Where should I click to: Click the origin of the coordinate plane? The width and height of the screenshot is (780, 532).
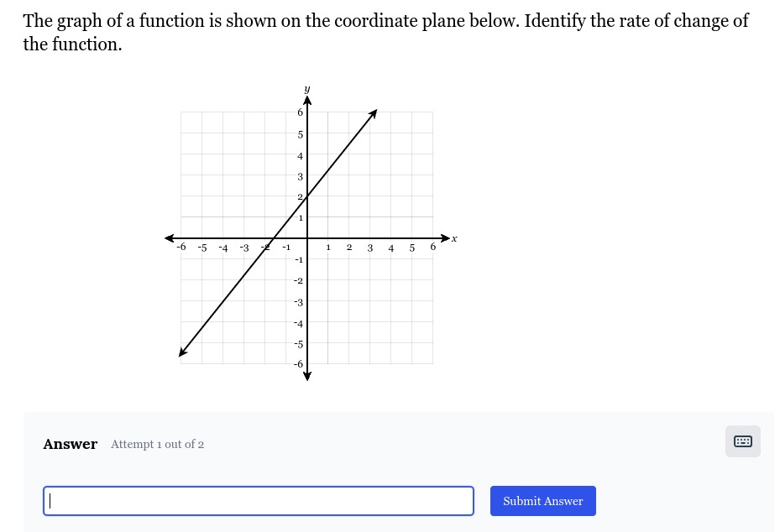(307, 238)
